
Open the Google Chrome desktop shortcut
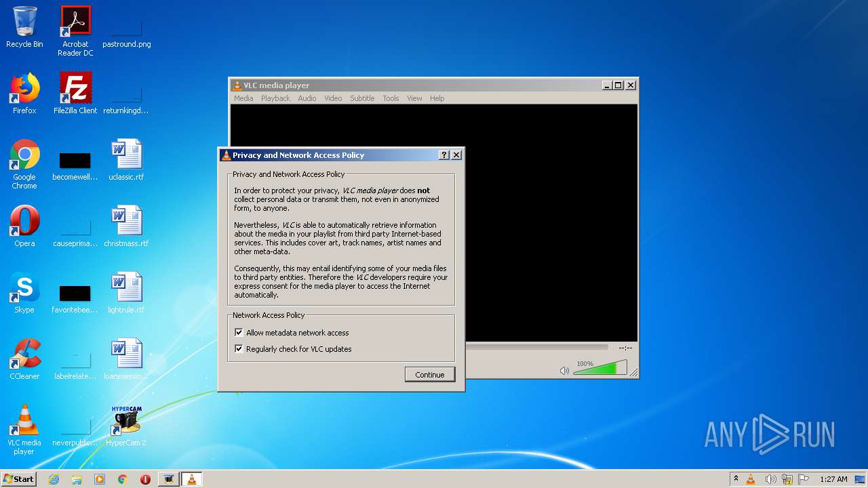point(24,164)
